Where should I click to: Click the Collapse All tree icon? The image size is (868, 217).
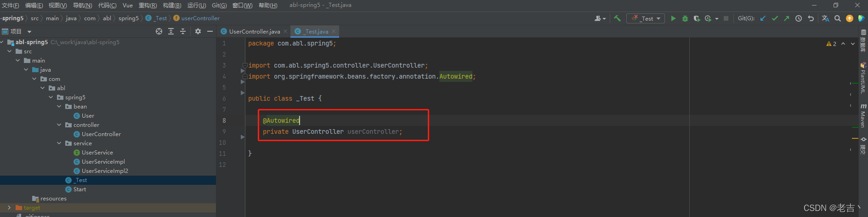coord(183,31)
